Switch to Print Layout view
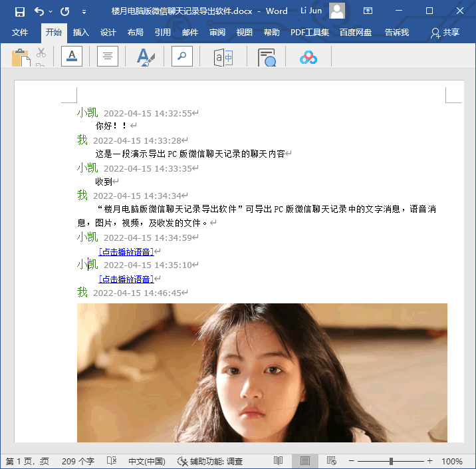 point(304,461)
